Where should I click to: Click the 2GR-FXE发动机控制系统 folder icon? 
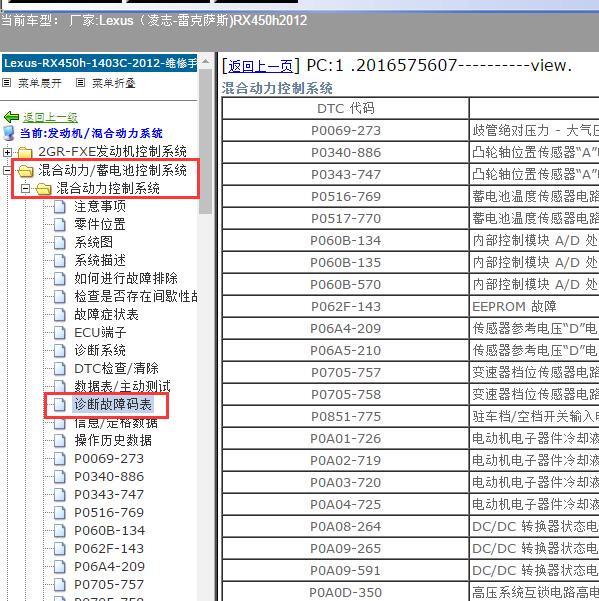pos(25,153)
